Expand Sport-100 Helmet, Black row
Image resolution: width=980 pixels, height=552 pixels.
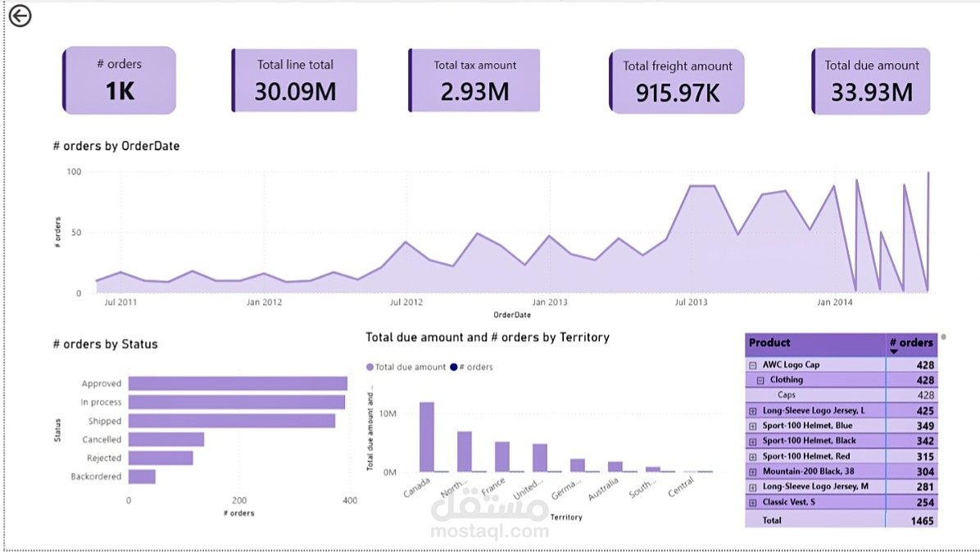pyautogui.click(x=752, y=441)
